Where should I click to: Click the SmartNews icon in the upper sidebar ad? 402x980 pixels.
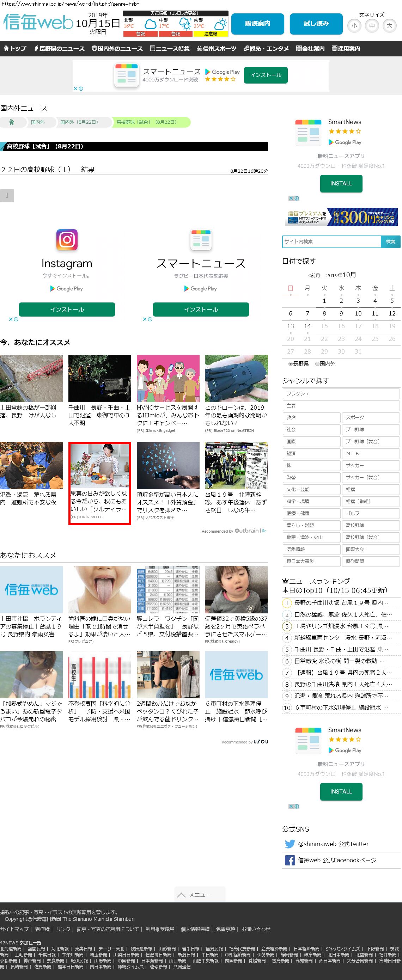(x=308, y=133)
